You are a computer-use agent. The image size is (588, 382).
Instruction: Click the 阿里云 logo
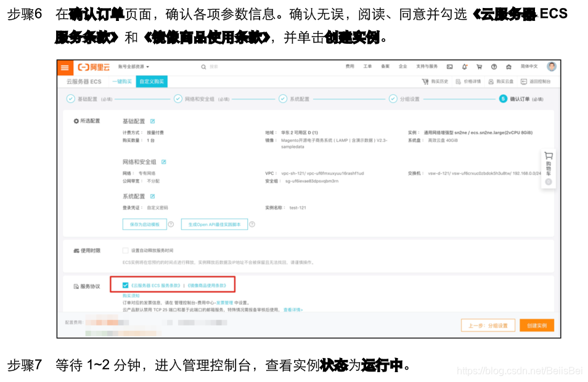[94, 67]
